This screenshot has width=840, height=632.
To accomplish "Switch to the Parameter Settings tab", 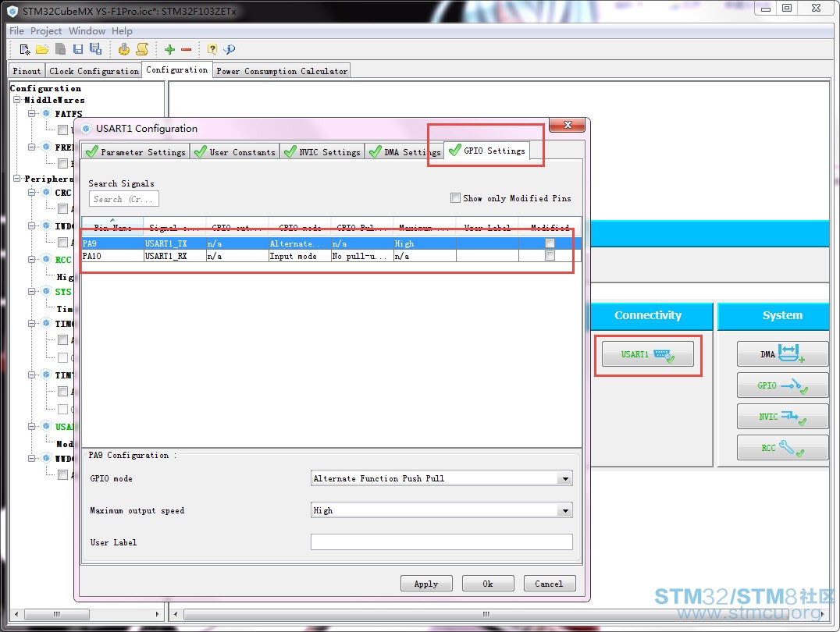I will click(x=136, y=152).
